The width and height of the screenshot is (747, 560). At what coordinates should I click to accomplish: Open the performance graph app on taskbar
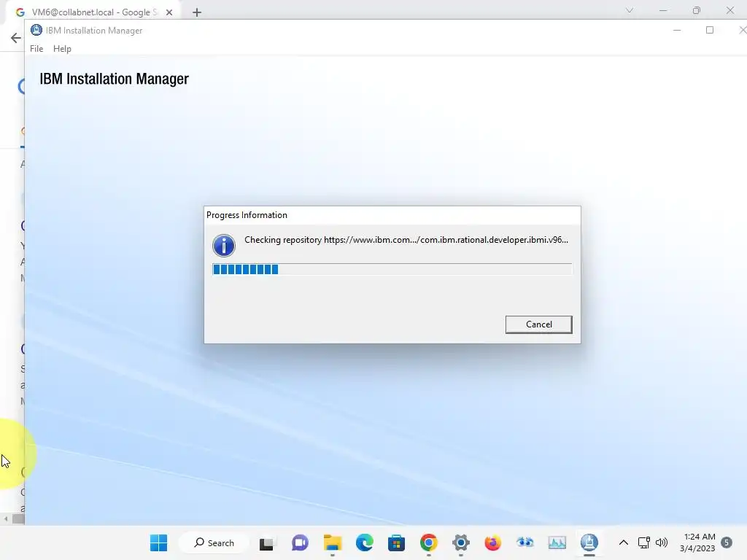coord(557,542)
